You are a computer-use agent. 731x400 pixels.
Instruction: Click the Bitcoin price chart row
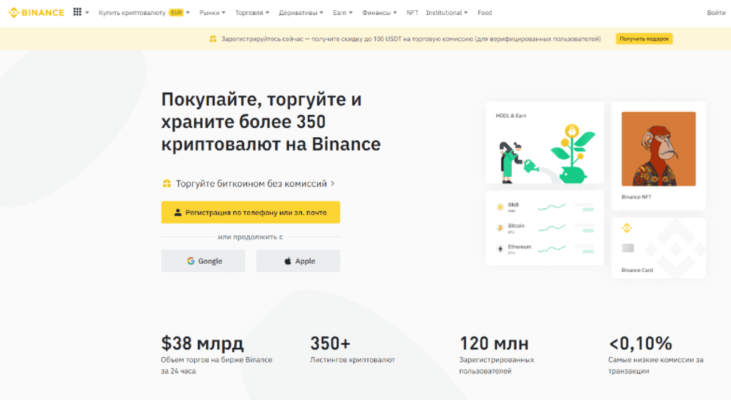545,228
